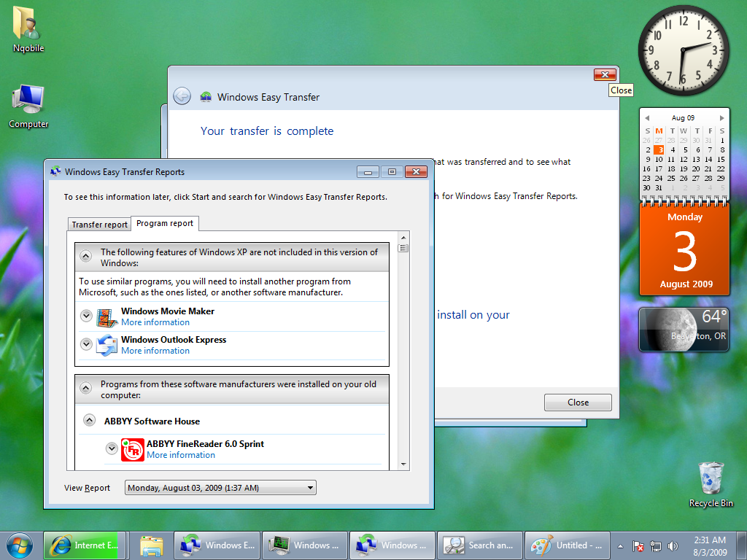Click the Easy Transfer Reports title bar icon

tap(55, 171)
